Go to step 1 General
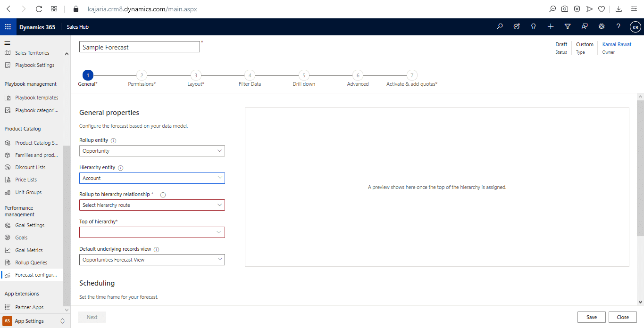Screen dimensions: 644x328 coord(87,75)
